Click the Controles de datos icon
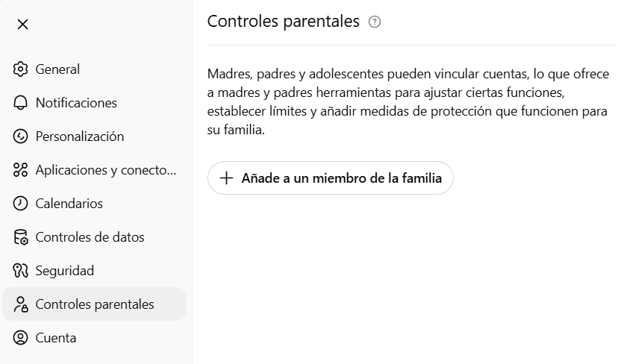 point(21,237)
